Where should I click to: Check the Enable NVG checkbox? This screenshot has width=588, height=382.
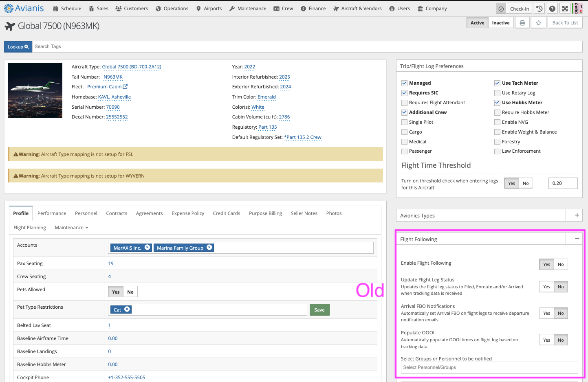pos(497,122)
